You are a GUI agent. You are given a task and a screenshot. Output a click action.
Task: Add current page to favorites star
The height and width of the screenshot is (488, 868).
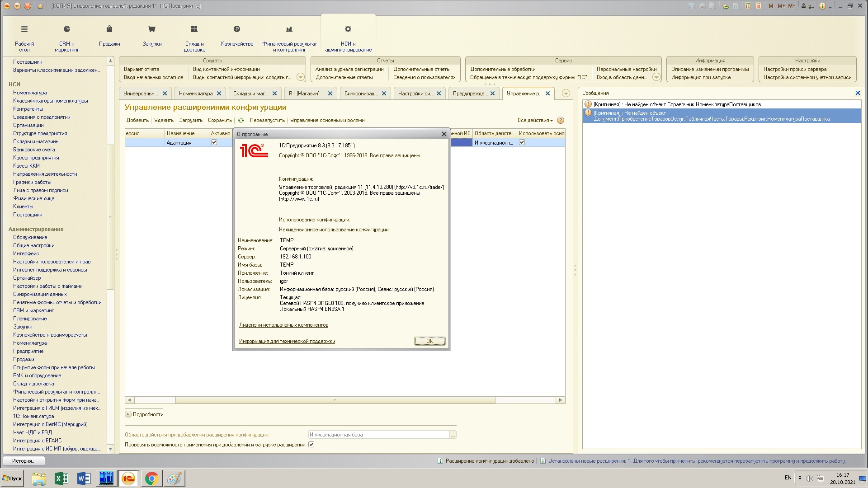tap(725, 6)
